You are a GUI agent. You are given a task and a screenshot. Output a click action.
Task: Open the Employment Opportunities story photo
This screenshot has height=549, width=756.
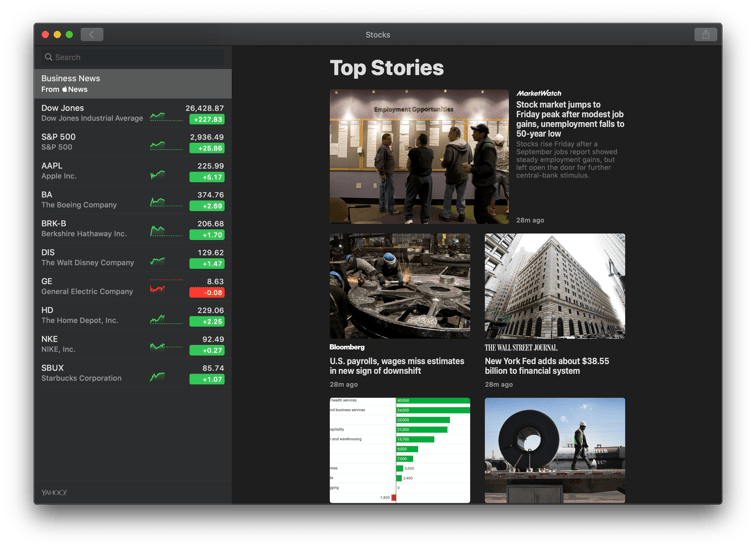tap(419, 157)
